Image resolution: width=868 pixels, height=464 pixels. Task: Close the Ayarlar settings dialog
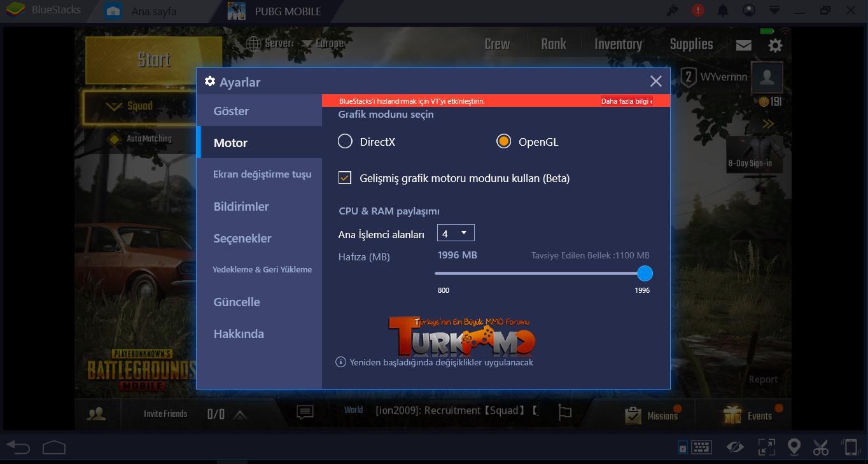[656, 81]
